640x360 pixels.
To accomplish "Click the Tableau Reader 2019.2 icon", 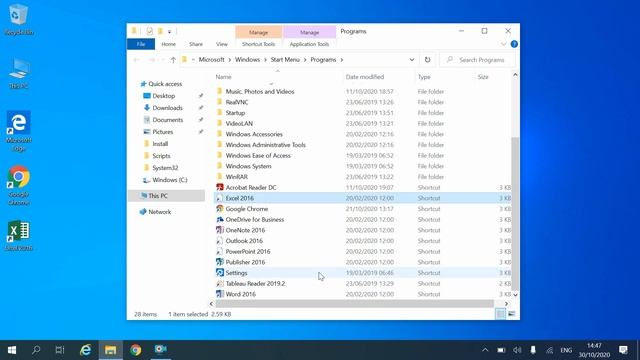I will click(x=220, y=283).
